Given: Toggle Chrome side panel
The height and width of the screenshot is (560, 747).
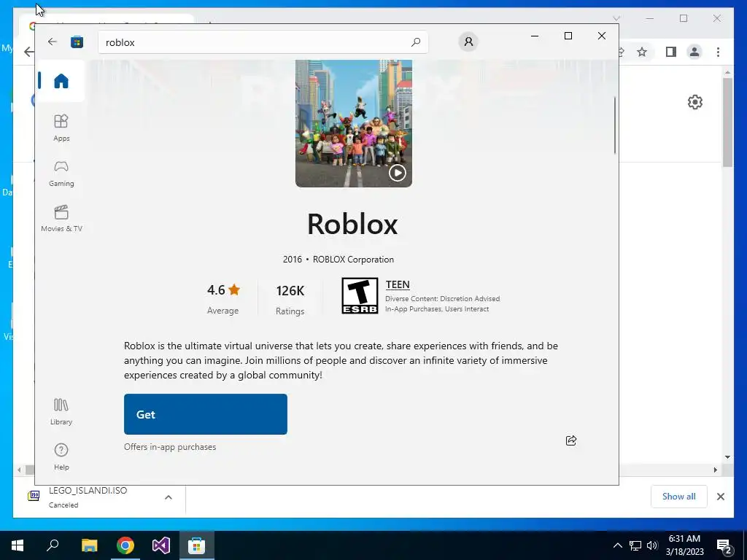Looking at the screenshot, I should pos(671,52).
